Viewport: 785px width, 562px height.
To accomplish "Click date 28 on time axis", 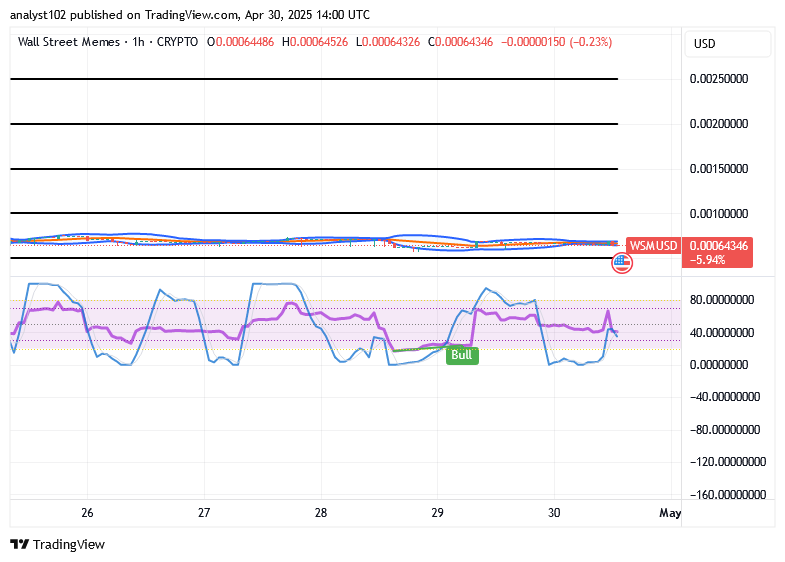I will (321, 513).
